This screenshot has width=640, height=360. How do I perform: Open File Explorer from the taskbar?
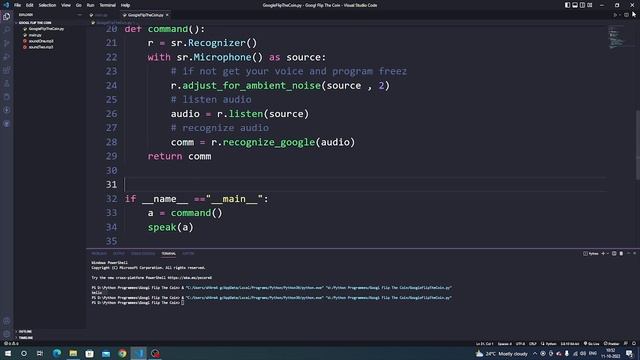(73, 353)
